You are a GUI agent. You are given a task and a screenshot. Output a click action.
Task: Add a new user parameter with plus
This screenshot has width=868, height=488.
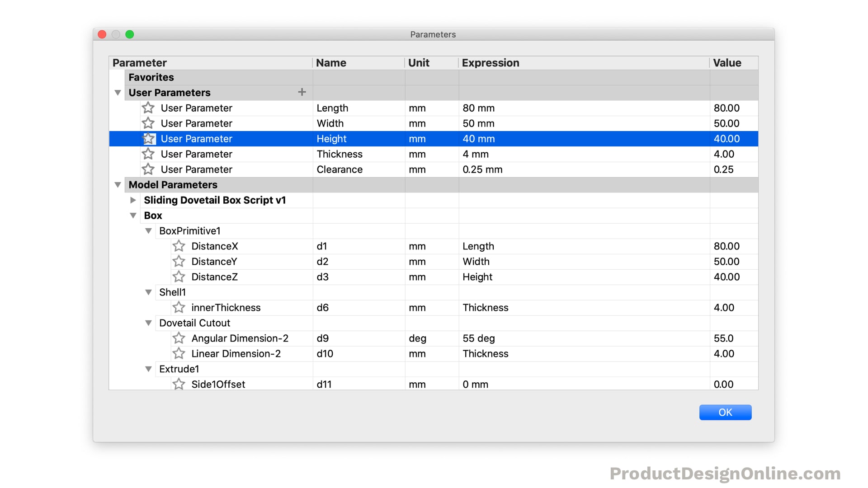[x=302, y=92]
